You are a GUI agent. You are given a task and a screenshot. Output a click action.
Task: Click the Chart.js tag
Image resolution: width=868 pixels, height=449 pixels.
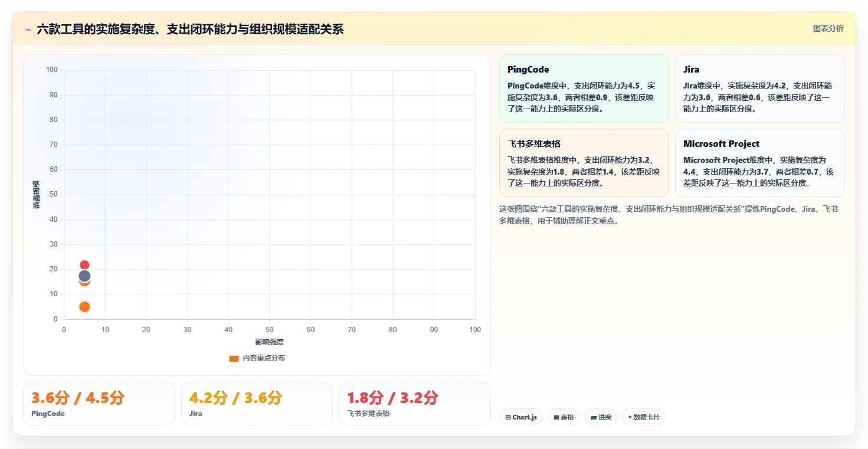coord(520,417)
